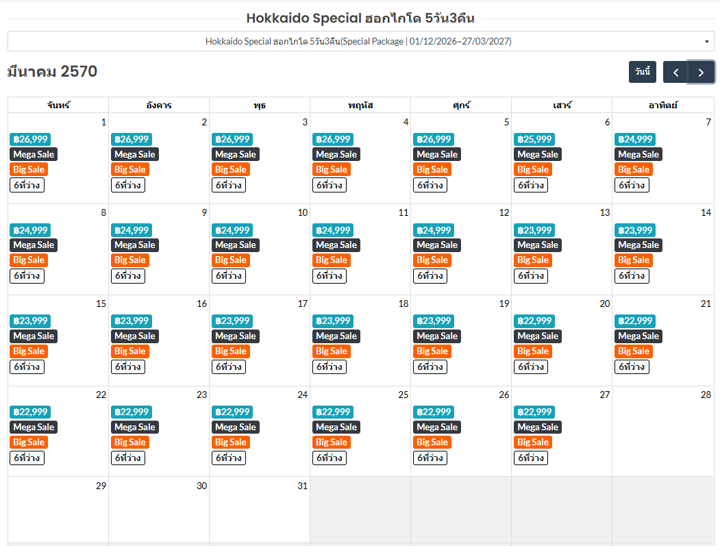Select ฿22,999 price on March 22
This screenshot has height=546, width=720.
[x=30, y=412]
